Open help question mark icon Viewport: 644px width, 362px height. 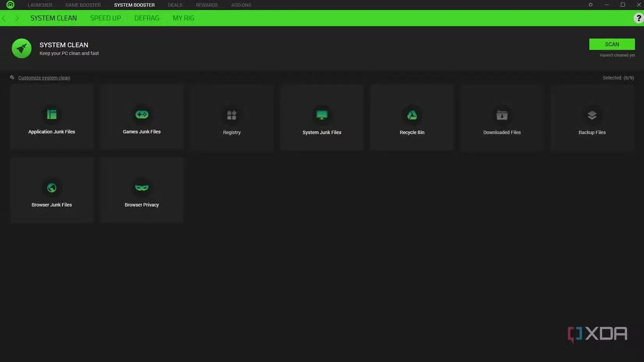tap(639, 18)
